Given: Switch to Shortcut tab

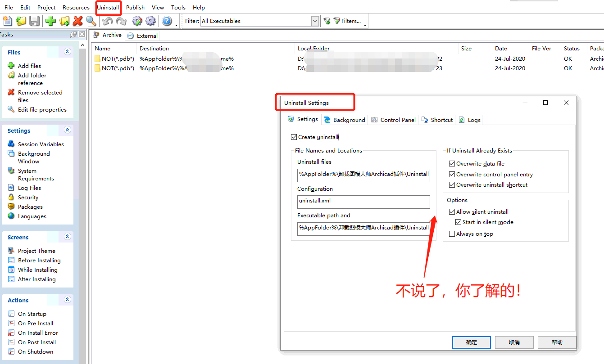Looking at the screenshot, I should [437, 120].
